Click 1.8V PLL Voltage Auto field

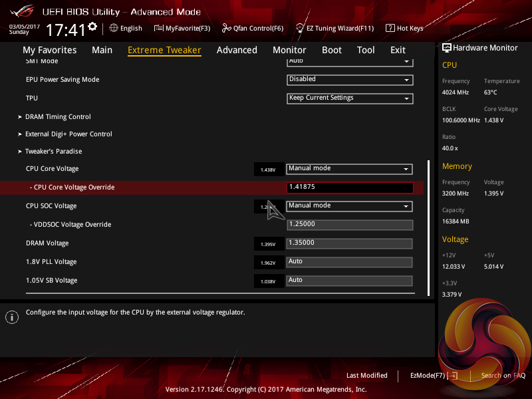350,262
